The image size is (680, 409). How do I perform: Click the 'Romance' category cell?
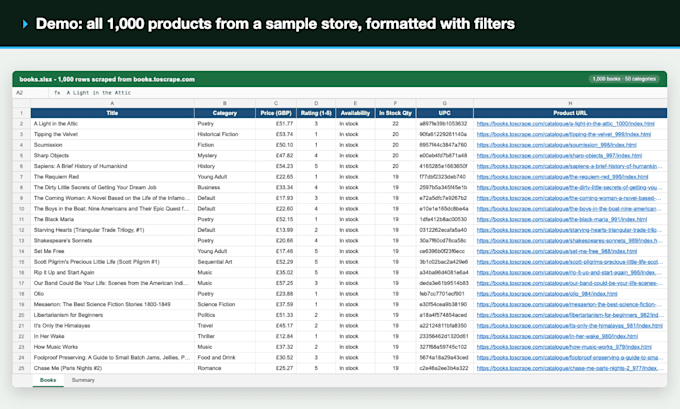tap(225, 368)
